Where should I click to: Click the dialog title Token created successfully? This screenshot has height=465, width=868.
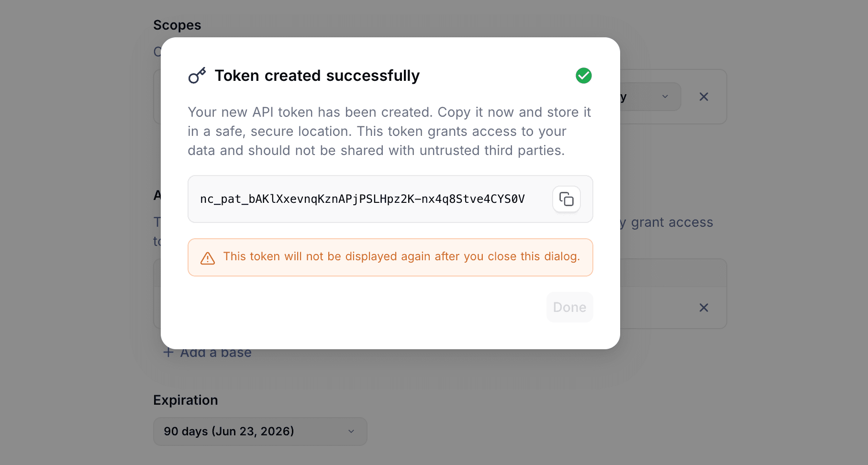[x=317, y=75]
